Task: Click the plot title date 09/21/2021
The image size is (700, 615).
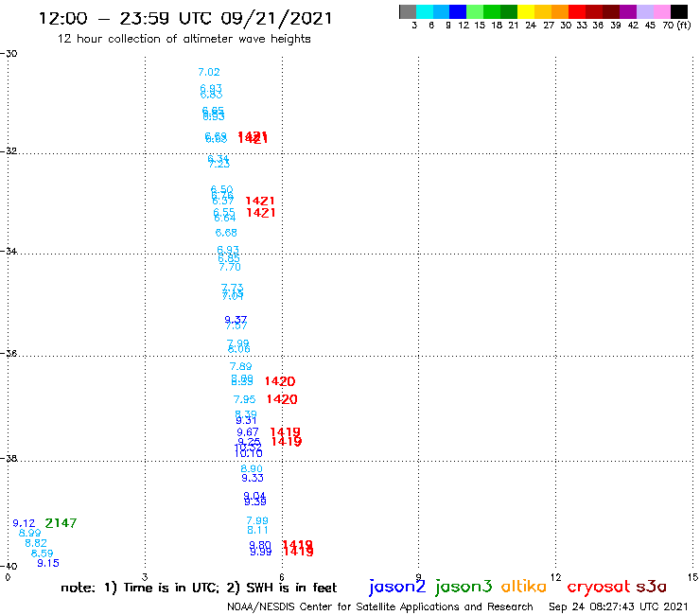Action: (276, 18)
